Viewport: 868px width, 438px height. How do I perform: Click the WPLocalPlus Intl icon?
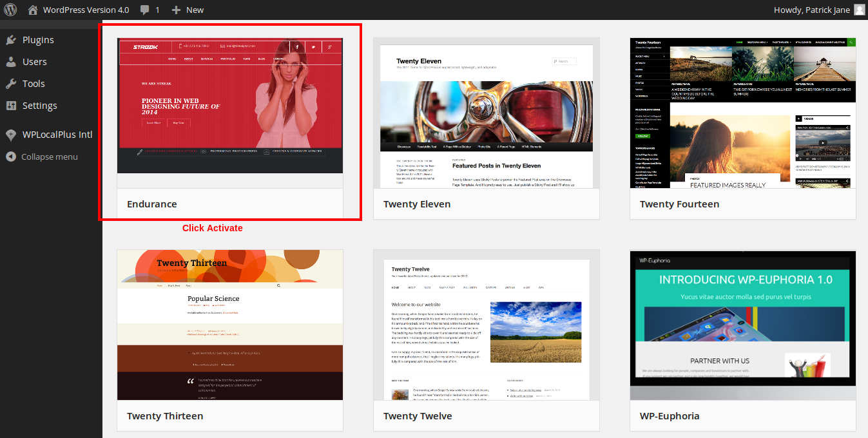(11, 135)
